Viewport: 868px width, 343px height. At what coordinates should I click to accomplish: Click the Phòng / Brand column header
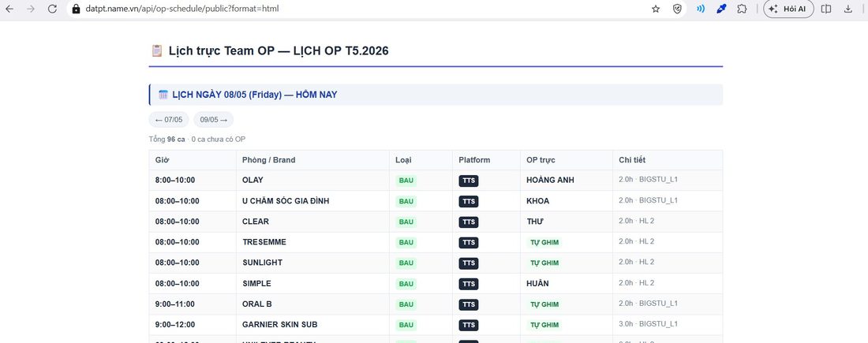[312, 160]
